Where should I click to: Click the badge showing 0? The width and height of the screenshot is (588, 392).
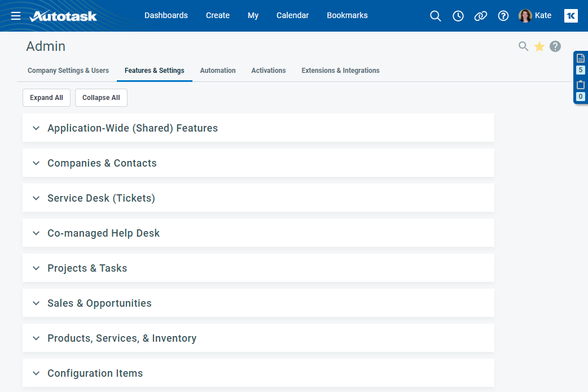click(581, 97)
